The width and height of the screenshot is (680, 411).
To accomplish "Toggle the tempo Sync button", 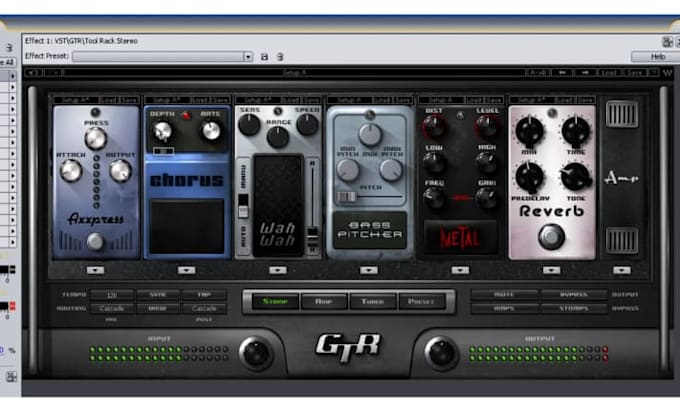I will coord(158,294).
